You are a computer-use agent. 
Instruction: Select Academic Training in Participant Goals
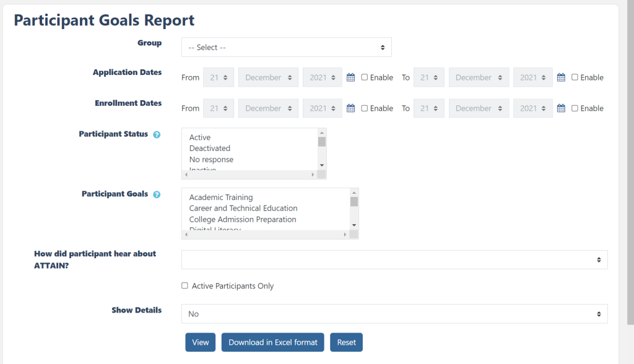[221, 197]
